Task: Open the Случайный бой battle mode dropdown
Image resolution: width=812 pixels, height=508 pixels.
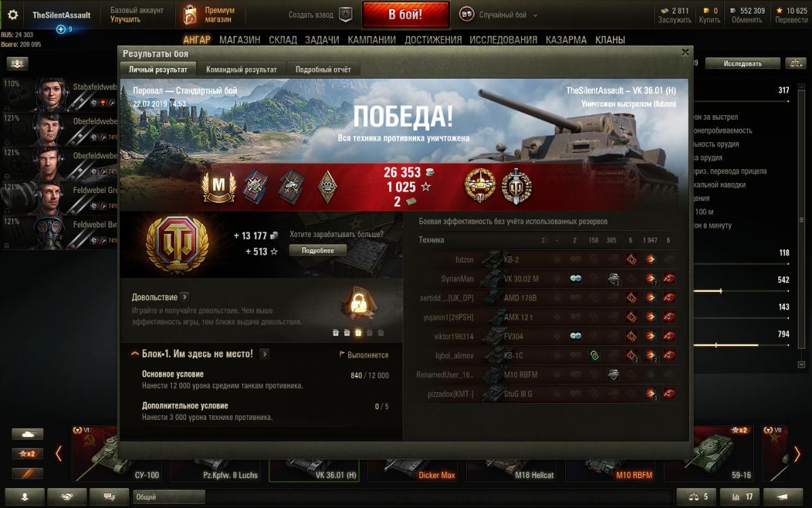Action: coord(499,14)
